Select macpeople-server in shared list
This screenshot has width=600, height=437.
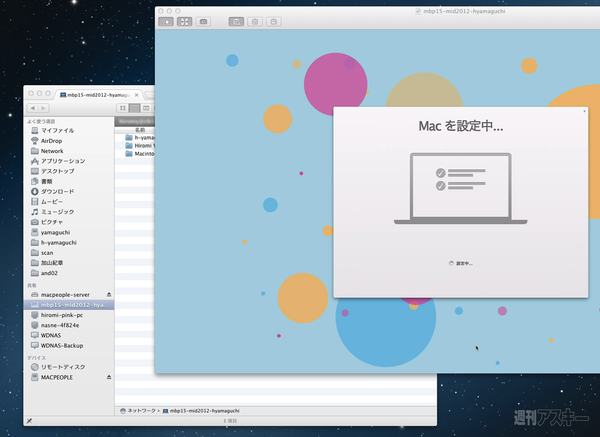[65, 295]
